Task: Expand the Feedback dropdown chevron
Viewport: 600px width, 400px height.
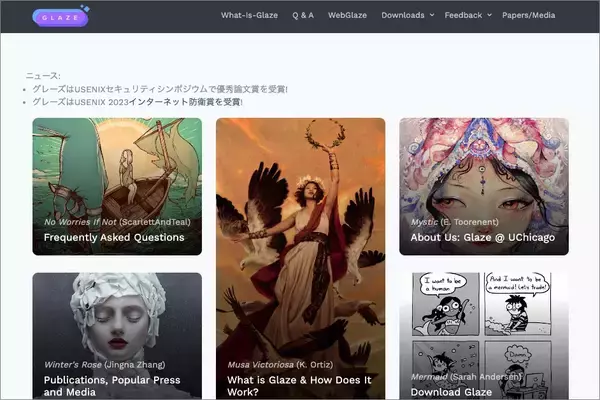Action: coord(489,15)
